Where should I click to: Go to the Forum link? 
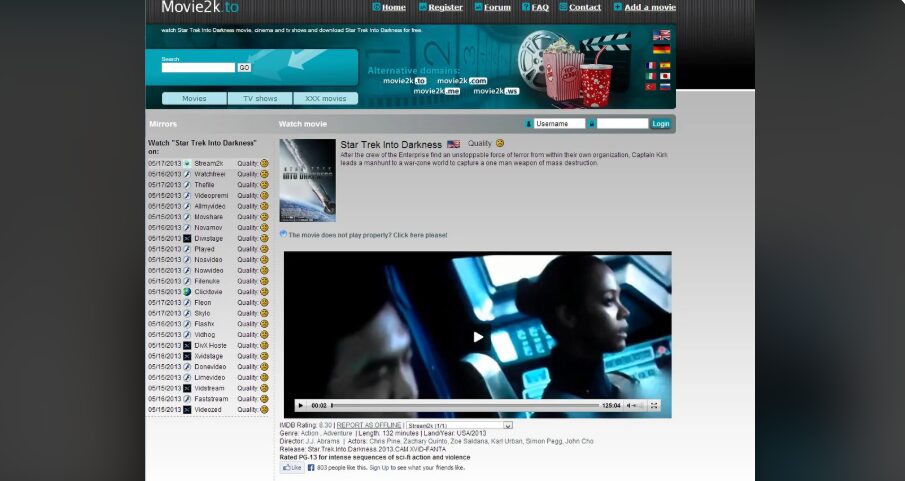[x=497, y=8]
